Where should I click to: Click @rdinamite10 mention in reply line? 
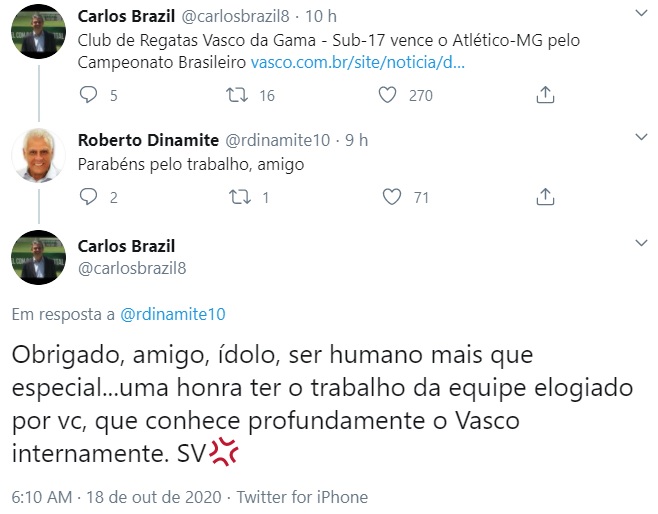pos(172,314)
